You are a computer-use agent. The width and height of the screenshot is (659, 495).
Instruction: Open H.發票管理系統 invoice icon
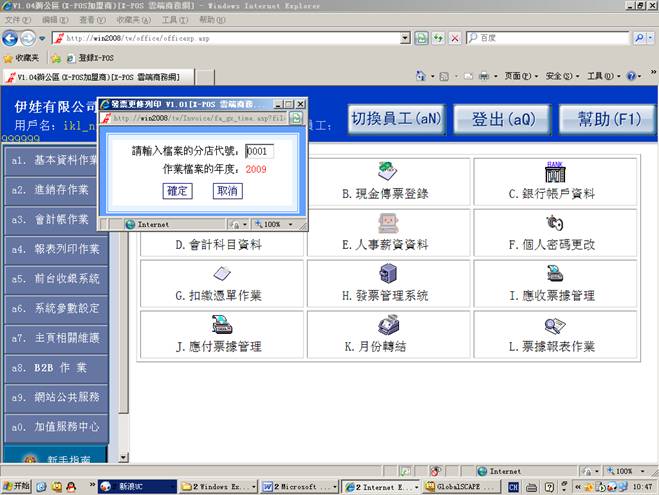point(386,273)
